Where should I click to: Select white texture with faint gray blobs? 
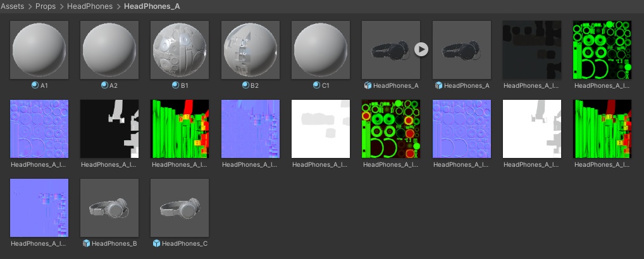tap(320, 129)
